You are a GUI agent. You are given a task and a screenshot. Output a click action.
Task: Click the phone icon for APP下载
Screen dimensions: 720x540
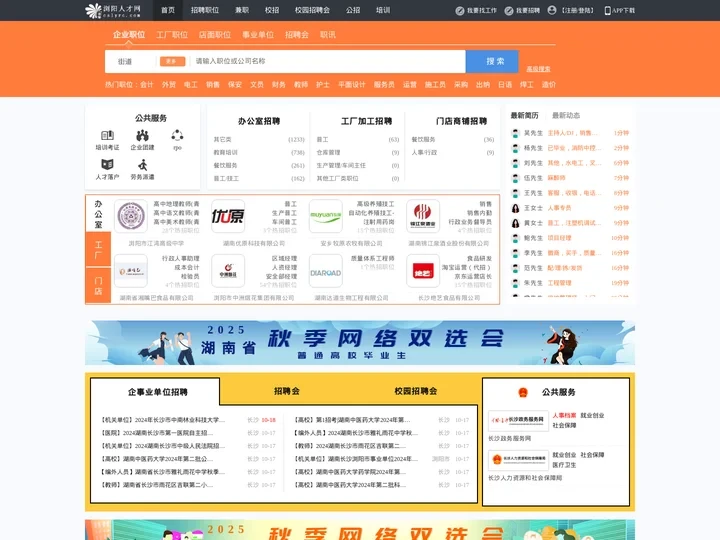click(607, 11)
